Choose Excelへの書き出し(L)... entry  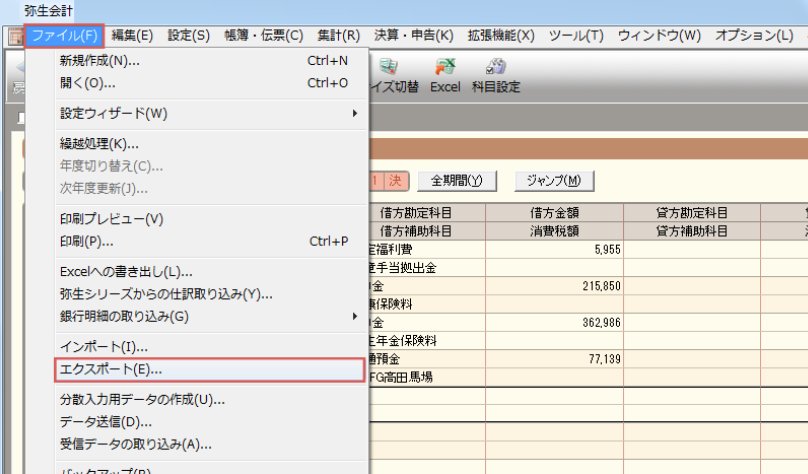click(211, 272)
